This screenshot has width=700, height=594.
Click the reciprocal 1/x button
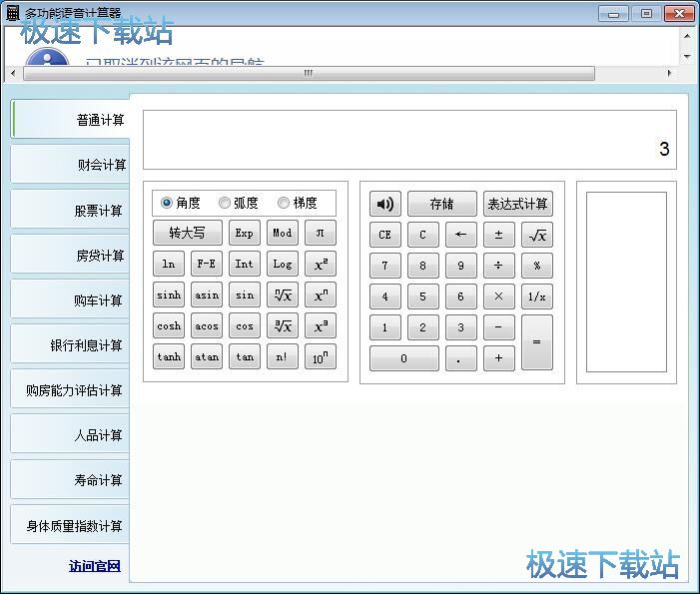pyautogui.click(x=537, y=297)
